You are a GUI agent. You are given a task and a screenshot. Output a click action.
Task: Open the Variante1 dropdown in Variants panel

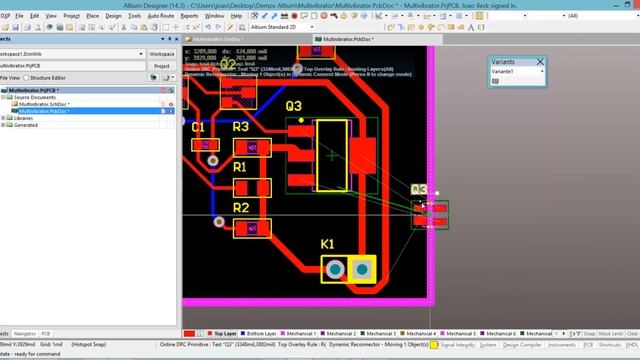click(542, 71)
